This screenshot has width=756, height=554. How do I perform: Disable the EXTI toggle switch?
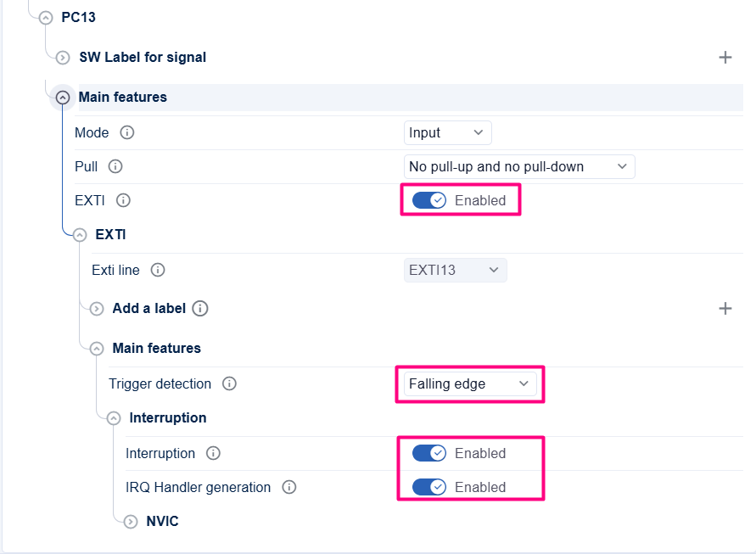pos(429,200)
